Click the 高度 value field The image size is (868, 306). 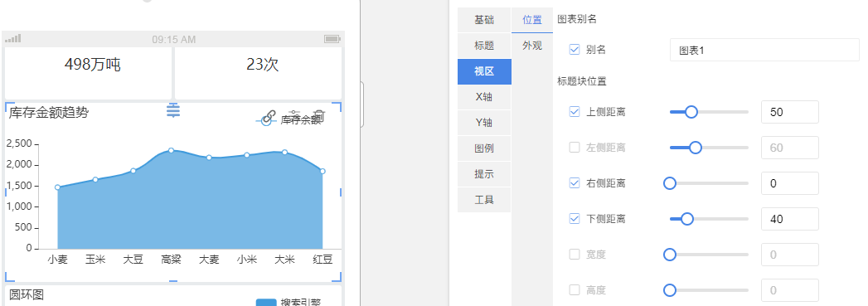click(790, 290)
